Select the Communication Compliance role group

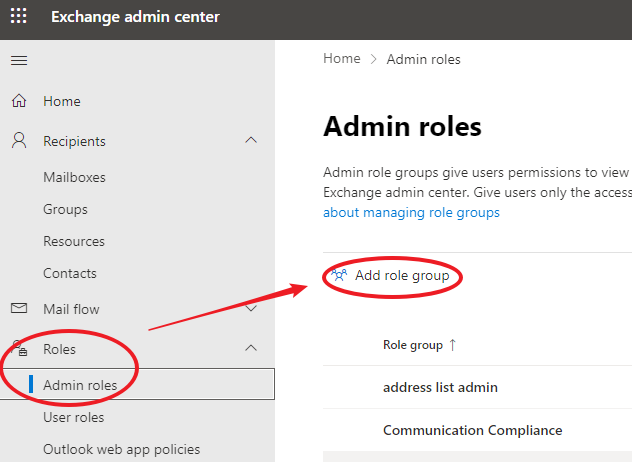click(472, 430)
